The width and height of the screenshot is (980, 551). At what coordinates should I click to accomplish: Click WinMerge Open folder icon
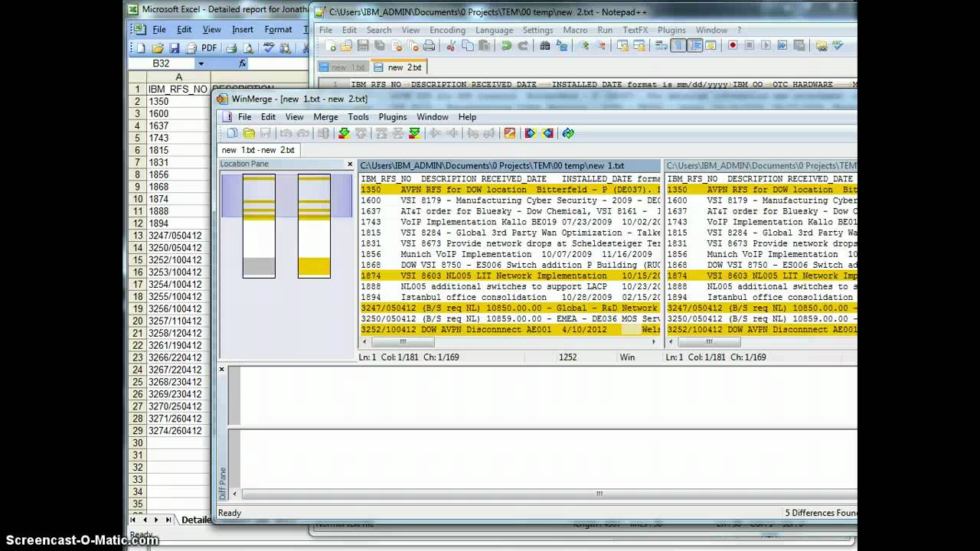pyautogui.click(x=249, y=133)
